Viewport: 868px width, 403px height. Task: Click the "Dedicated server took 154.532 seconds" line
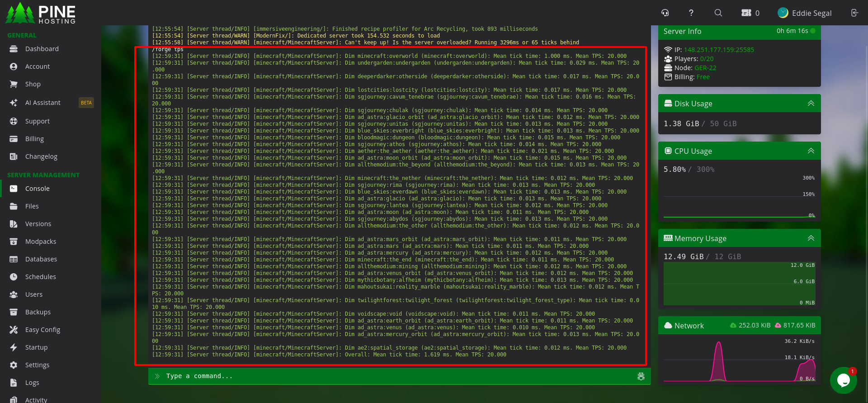pyautogui.click(x=296, y=36)
